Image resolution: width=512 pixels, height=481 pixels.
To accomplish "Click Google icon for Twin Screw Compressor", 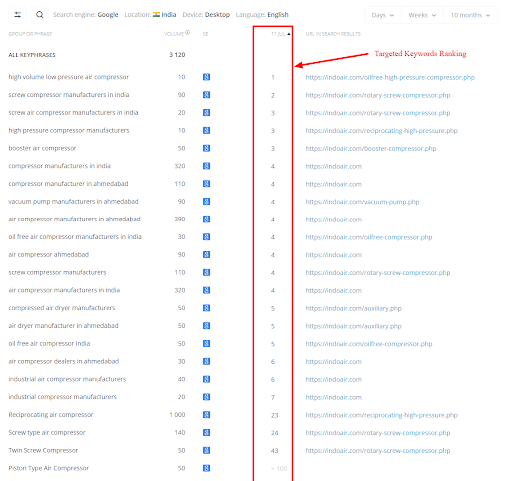I will click(206, 450).
